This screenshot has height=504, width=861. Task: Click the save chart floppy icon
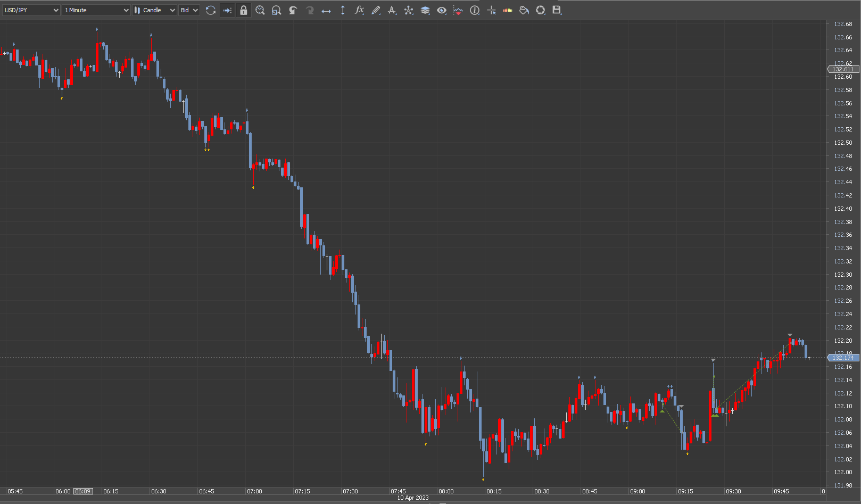(557, 10)
